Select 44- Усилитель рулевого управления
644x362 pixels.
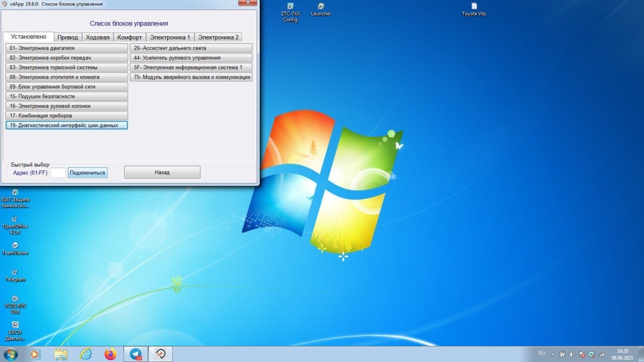191,58
